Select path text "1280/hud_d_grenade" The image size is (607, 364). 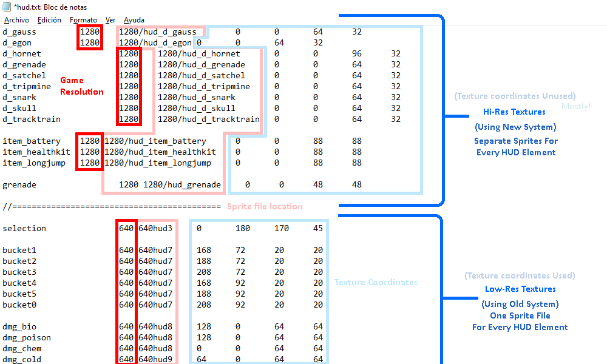202,64
